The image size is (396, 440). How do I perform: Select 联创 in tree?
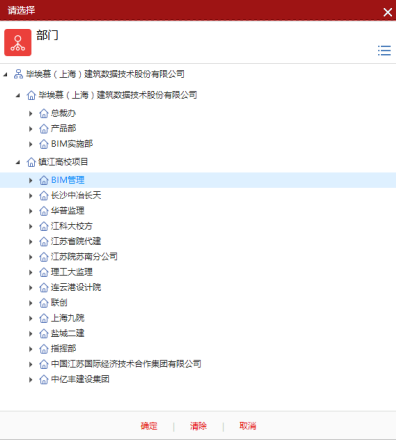click(59, 302)
